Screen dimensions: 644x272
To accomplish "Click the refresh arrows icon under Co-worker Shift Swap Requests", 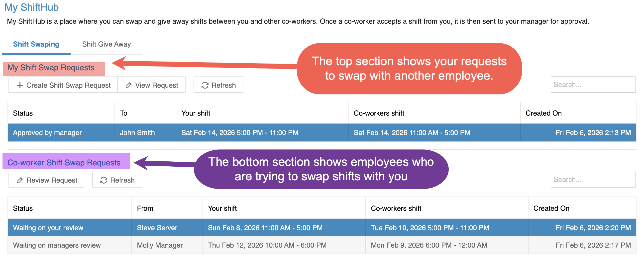I will pyautogui.click(x=104, y=180).
